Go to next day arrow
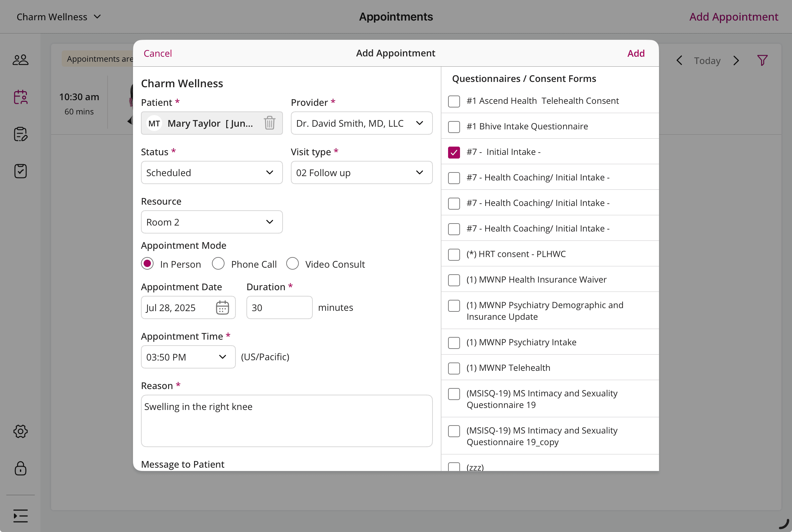This screenshot has height=532, width=792. [x=736, y=60]
